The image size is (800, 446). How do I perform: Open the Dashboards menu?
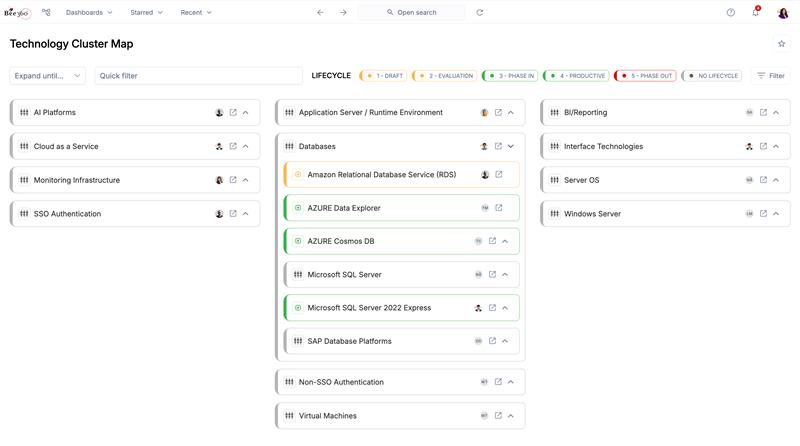(89, 13)
